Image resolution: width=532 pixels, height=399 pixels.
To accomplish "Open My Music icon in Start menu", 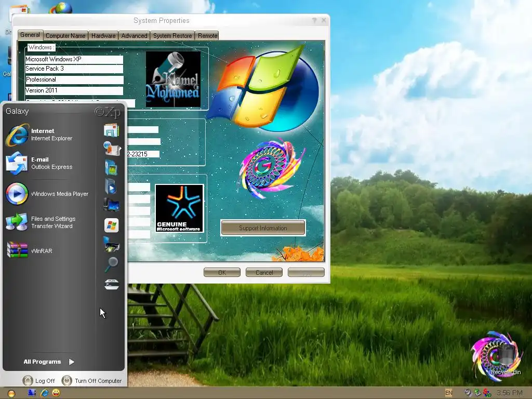I will coord(111,187).
